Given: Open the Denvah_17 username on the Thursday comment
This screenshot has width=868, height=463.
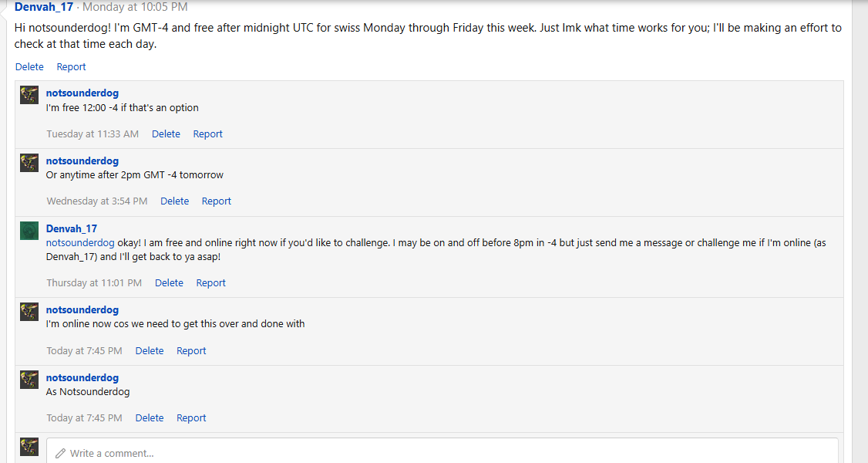Looking at the screenshot, I should coord(71,228).
